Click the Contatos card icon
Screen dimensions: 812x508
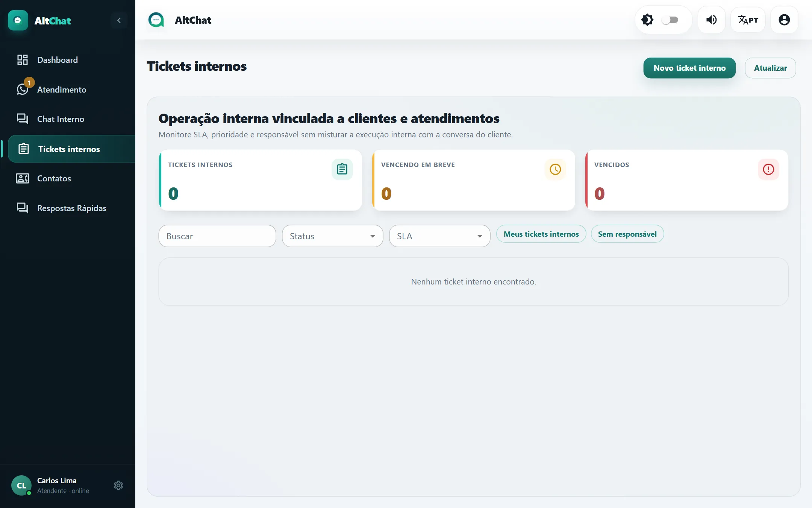tap(23, 178)
